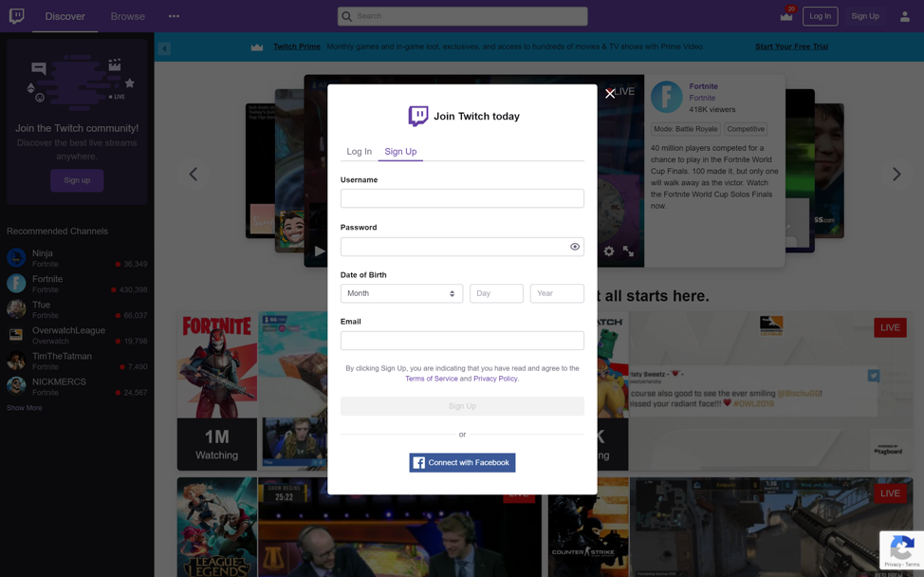Click the Day input field
The image size is (924, 577).
point(496,293)
